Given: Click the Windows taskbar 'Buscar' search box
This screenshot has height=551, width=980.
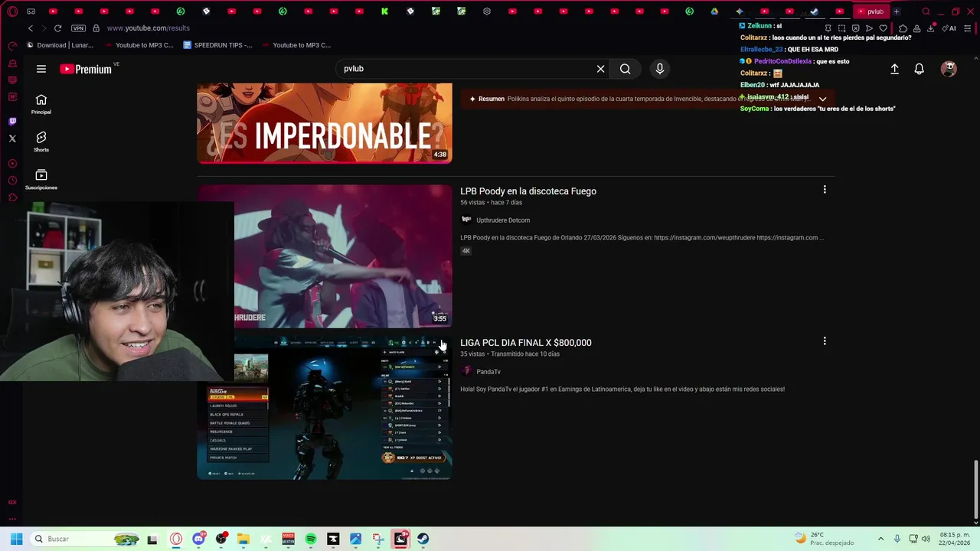Looking at the screenshot, I should click(86, 539).
